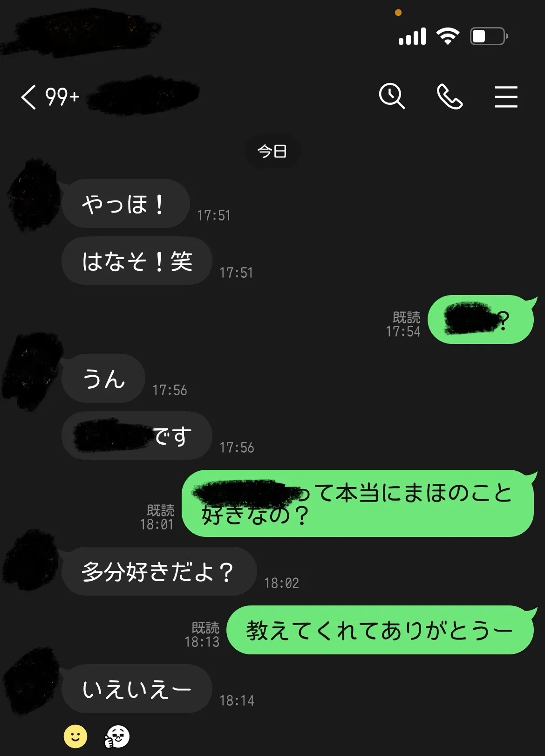This screenshot has height=756, width=545.
Task: Open chat search magnifier icon
Action: (392, 96)
